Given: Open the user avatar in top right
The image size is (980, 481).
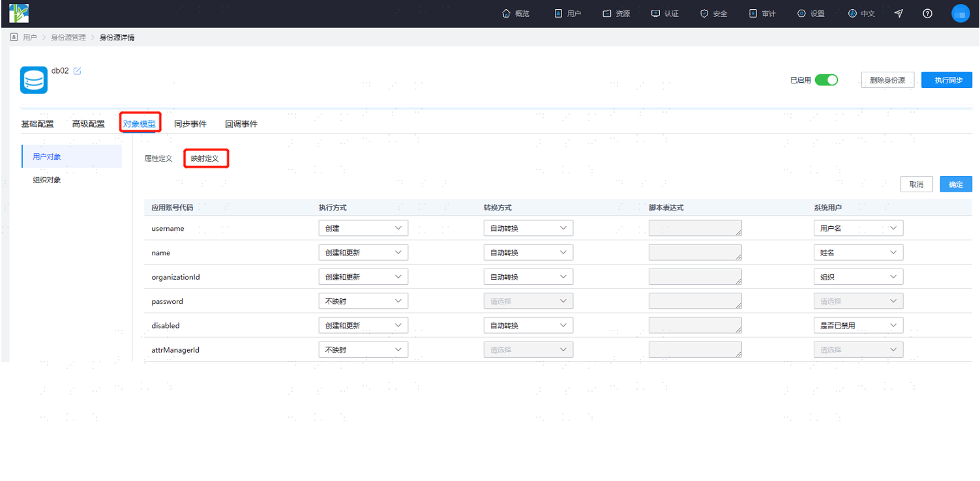Looking at the screenshot, I should (x=960, y=14).
